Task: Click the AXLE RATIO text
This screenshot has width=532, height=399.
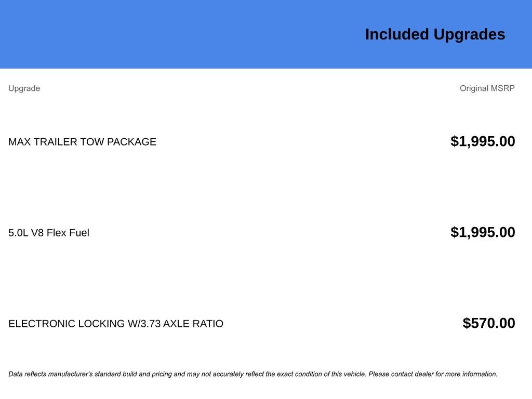Action: click(x=193, y=324)
